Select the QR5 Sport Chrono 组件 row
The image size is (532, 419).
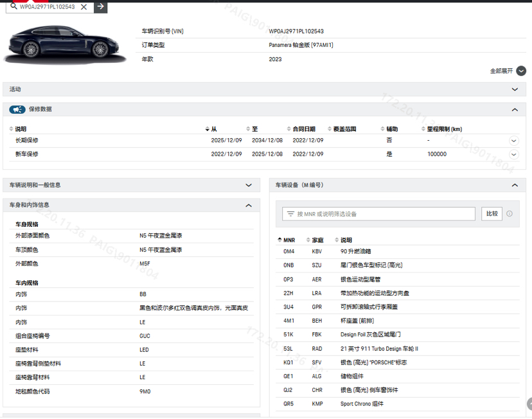pos(398,404)
